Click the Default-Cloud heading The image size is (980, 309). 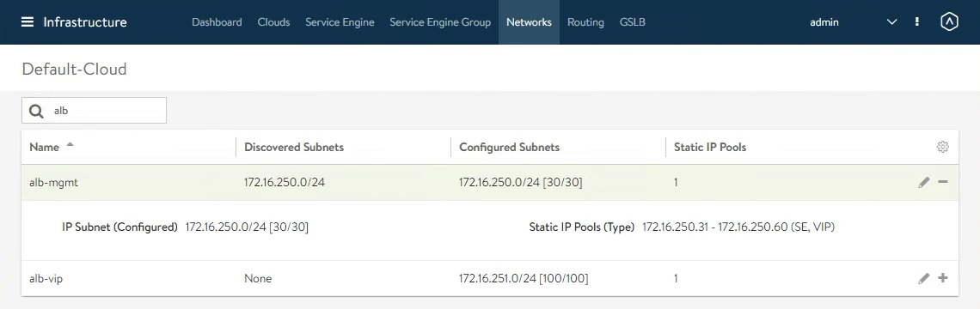(75, 69)
